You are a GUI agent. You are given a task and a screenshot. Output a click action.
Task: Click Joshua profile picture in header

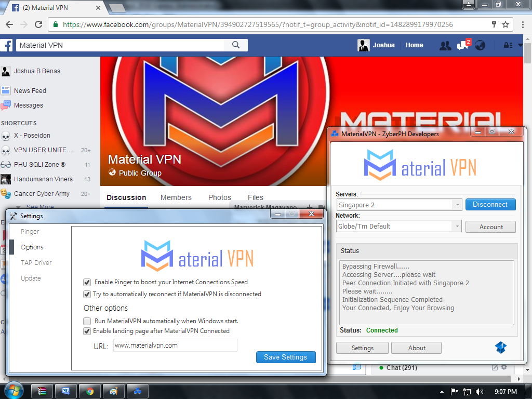pyautogui.click(x=363, y=45)
